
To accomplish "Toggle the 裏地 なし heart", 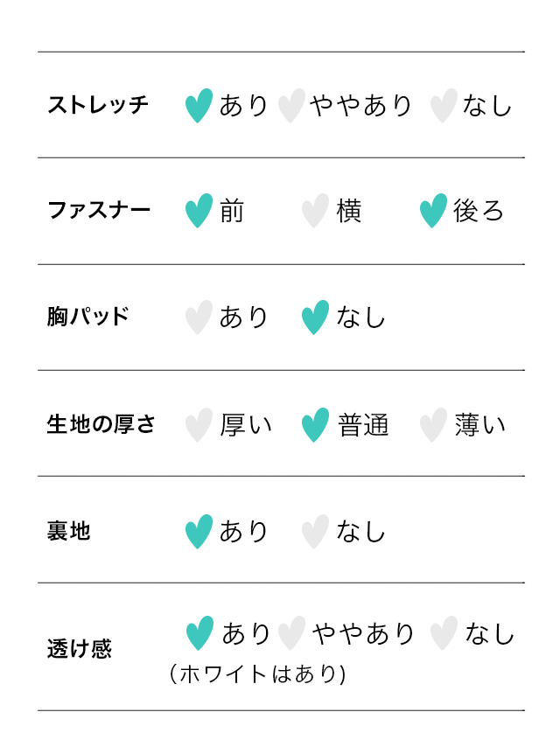I will pyautogui.click(x=315, y=531).
